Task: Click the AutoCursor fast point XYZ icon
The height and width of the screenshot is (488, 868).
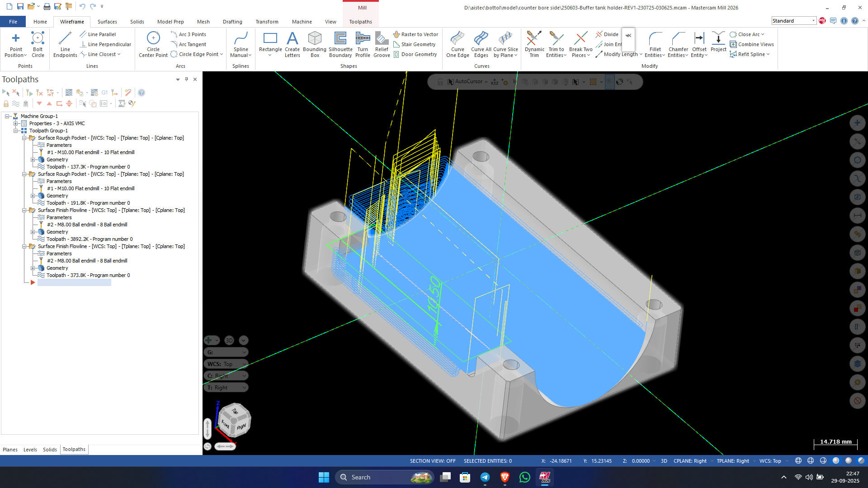Action: click(495, 82)
